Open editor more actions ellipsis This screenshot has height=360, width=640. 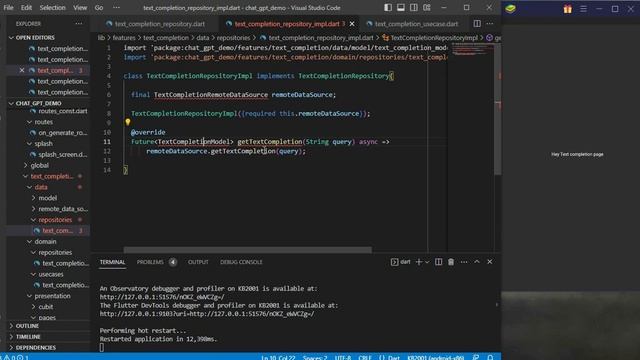pyautogui.click(x=490, y=24)
